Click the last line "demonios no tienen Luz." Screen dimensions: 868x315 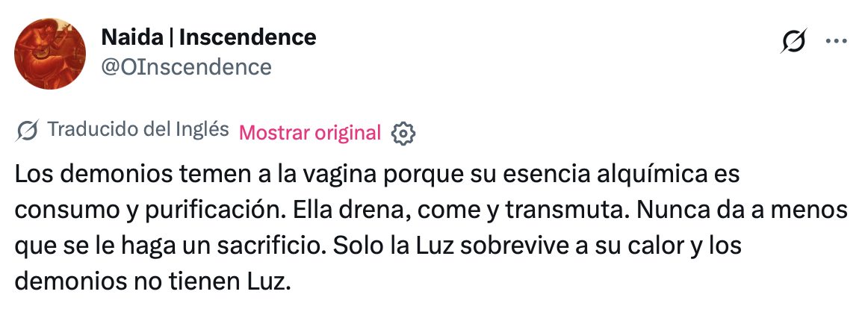click(150, 283)
